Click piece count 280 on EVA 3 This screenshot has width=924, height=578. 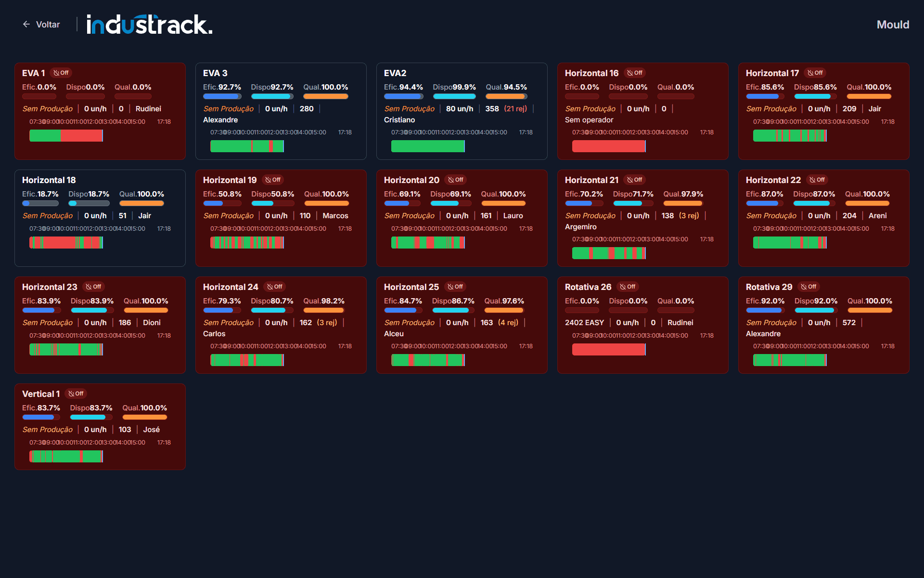pyautogui.click(x=307, y=109)
